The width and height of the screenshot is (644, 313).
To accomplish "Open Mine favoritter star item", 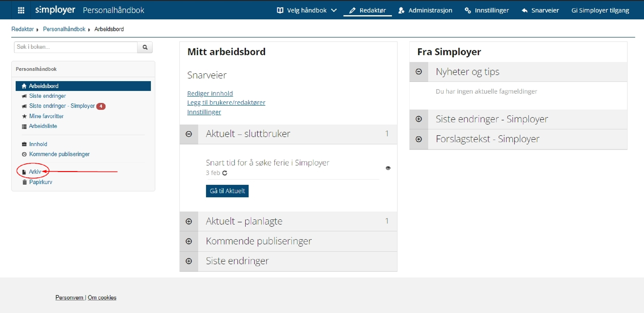I will [46, 116].
